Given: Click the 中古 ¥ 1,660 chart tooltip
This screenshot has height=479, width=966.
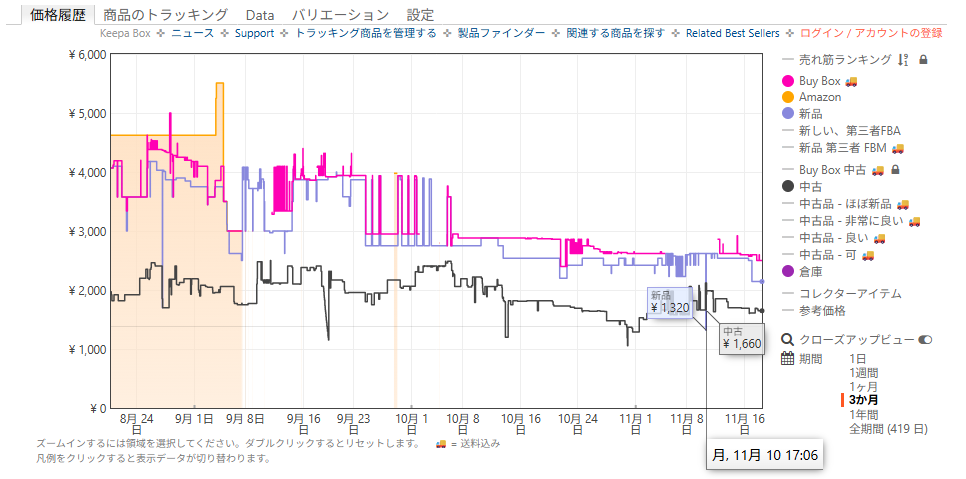Looking at the screenshot, I should click(742, 339).
